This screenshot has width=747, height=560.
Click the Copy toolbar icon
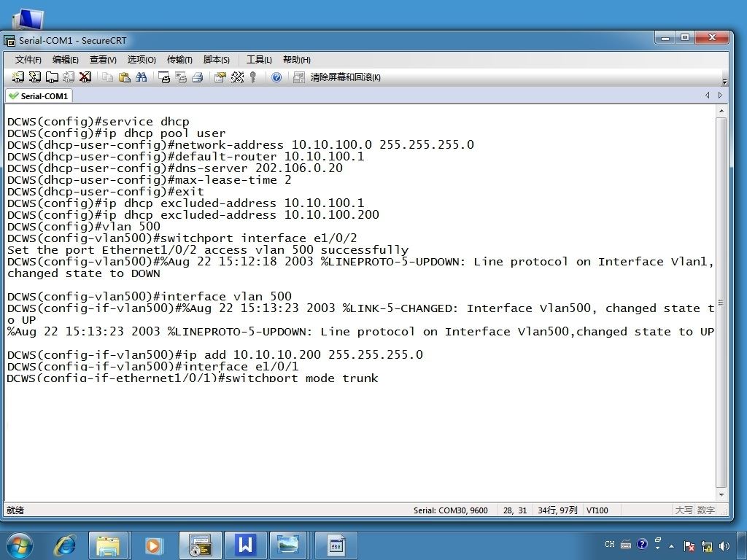tap(108, 77)
